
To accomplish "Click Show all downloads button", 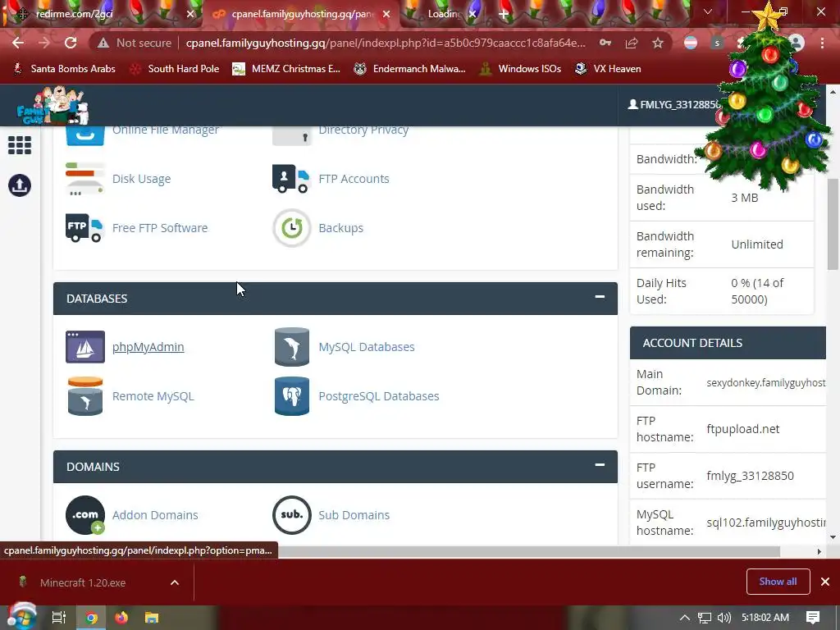I will [778, 582].
